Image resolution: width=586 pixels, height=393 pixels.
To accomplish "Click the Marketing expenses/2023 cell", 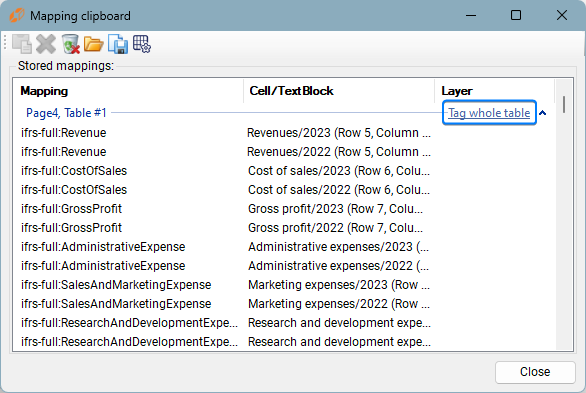I will [339, 285].
